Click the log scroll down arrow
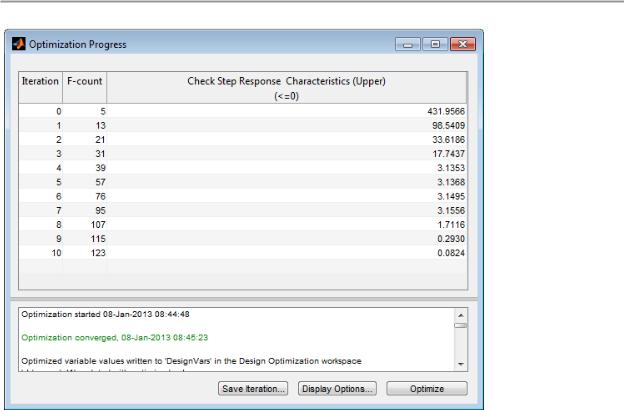This screenshot has width=624, height=410. (x=461, y=364)
